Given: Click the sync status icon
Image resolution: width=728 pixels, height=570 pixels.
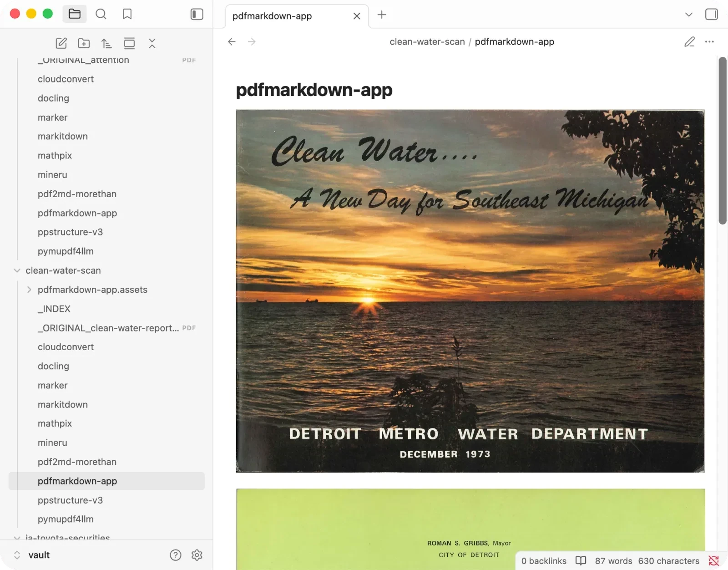Looking at the screenshot, I should (x=713, y=561).
